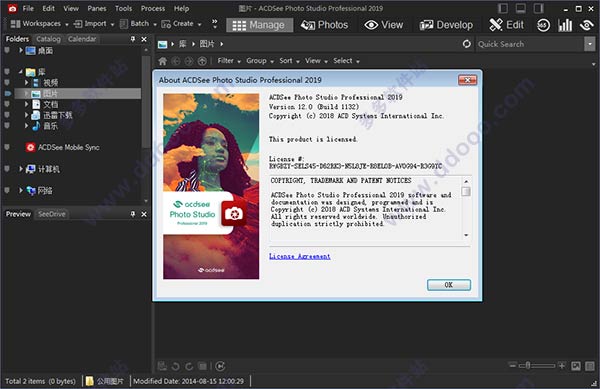Expand the 计算机 tree node
The height and width of the screenshot is (389, 600).
point(21,169)
